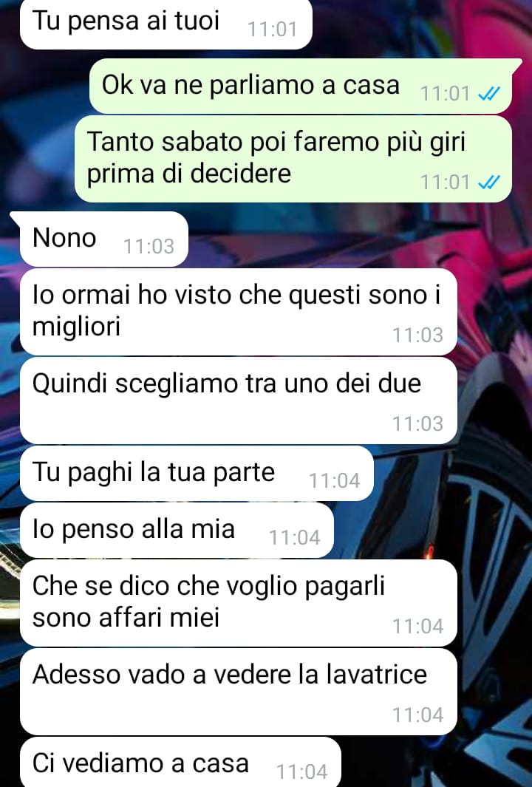Screen dimensions: 532x787
Task: Tap the 11:04 timestamp of 'Tu paghi la tua parte'
Action: (x=334, y=481)
